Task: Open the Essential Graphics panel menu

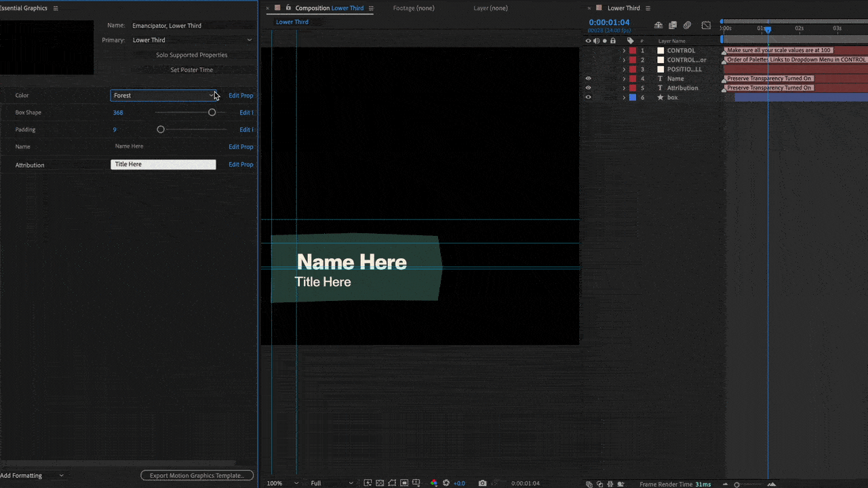Action: pyautogui.click(x=56, y=8)
